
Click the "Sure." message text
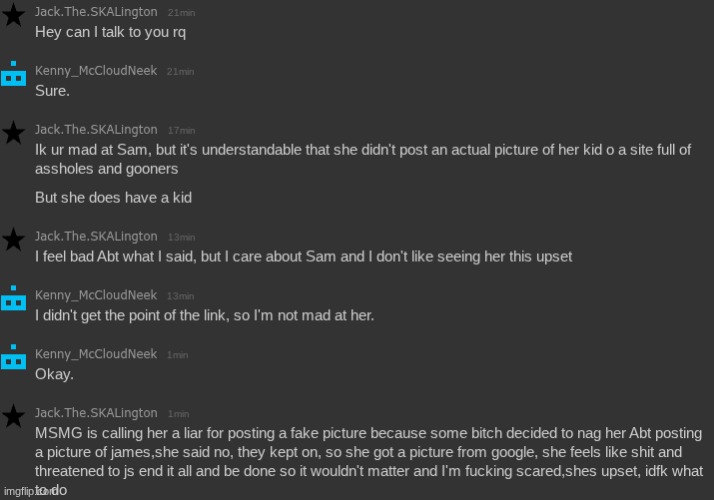pos(52,90)
